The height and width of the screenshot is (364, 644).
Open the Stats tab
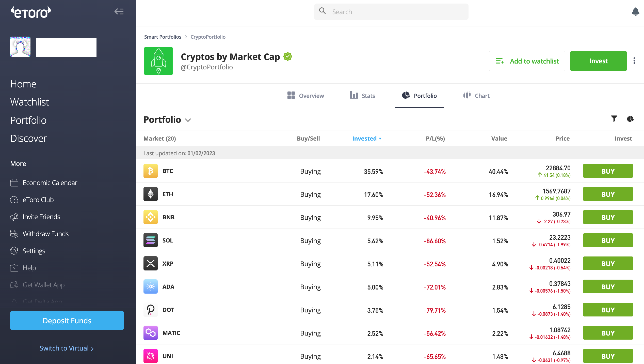coord(362,96)
